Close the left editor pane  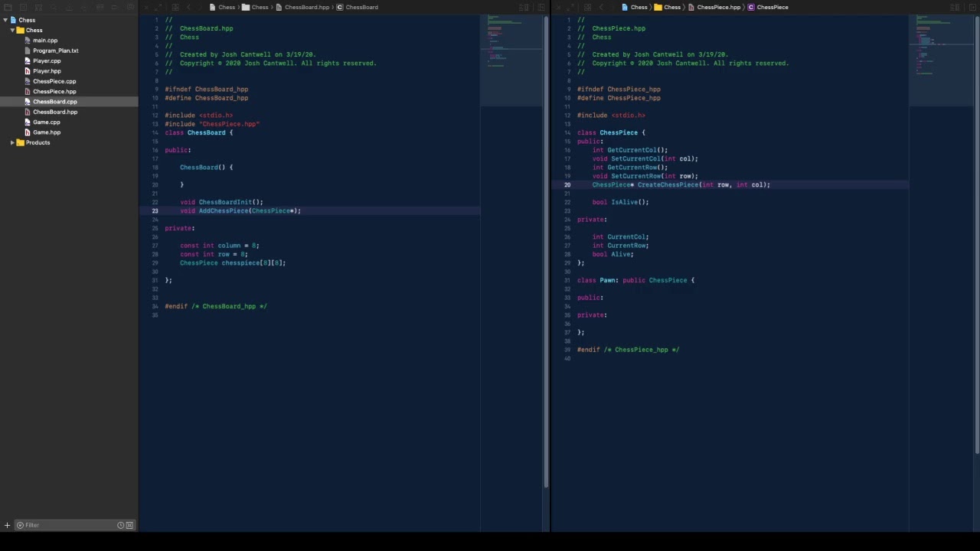point(145,7)
